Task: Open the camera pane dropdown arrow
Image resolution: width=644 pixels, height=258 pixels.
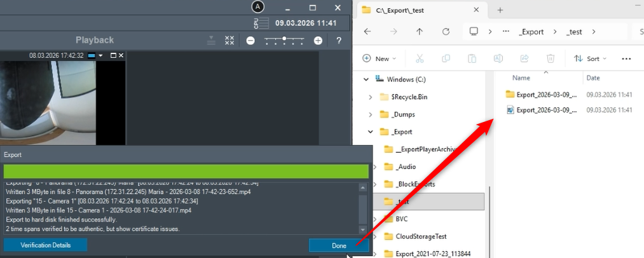Action: click(x=100, y=55)
